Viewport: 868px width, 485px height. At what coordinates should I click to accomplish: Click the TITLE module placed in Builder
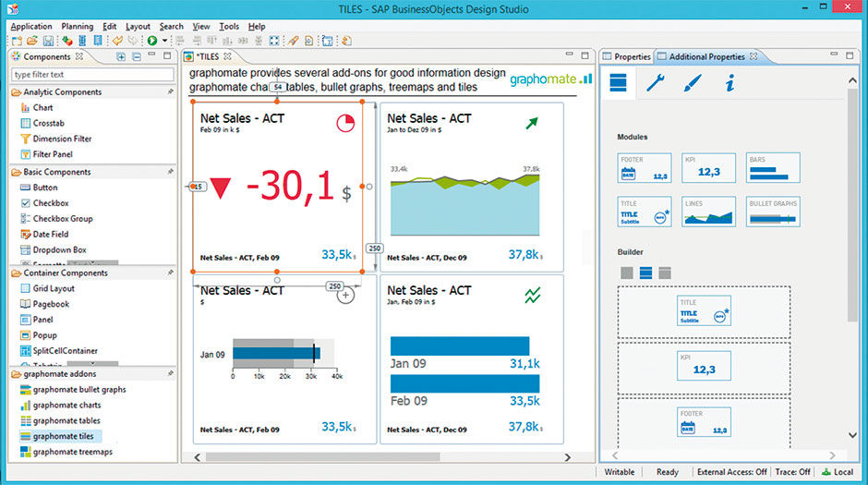(x=704, y=310)
